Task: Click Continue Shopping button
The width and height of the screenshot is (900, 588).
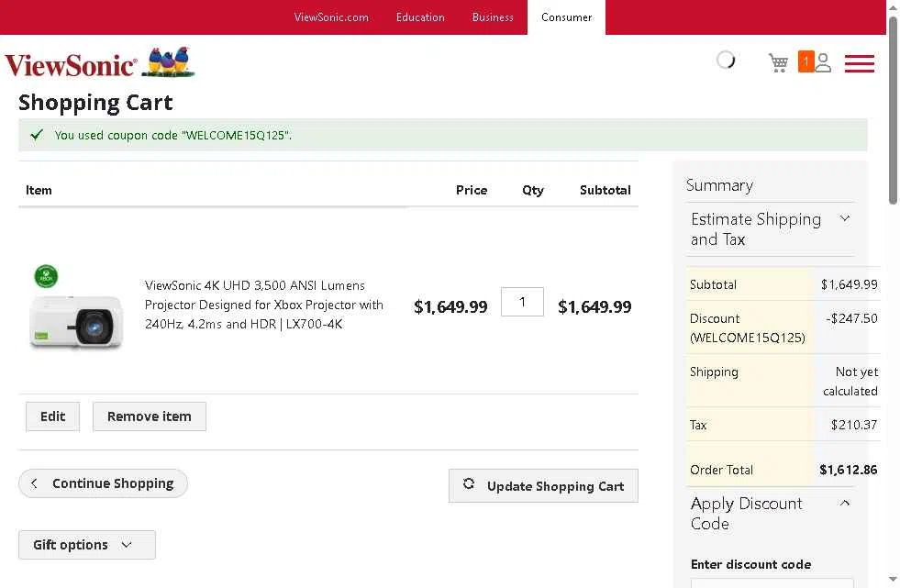Action: point(103,483)
